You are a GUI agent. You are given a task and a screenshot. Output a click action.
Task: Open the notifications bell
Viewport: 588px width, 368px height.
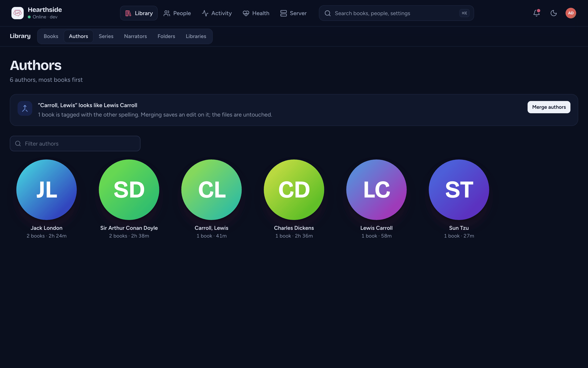tap(537, 13)
